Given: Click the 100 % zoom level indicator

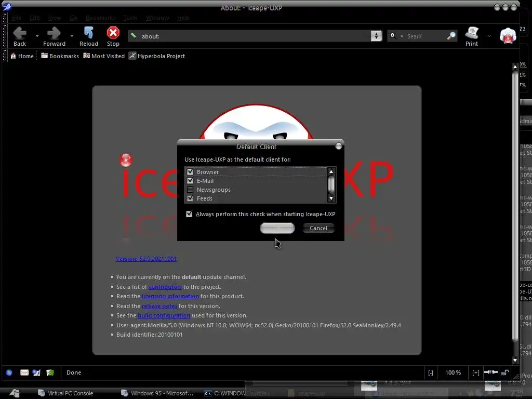Looking at the screenshot, I should tap(453, 373).
